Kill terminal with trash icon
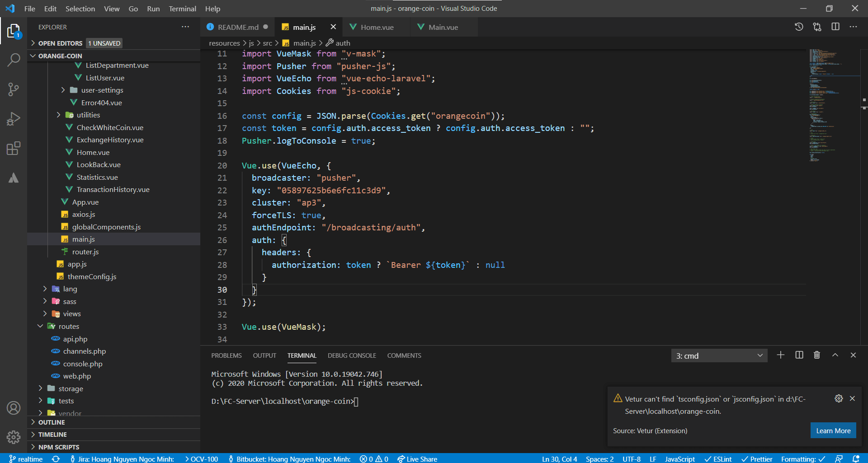Screen dimensions: 868x463 point(817,355)
